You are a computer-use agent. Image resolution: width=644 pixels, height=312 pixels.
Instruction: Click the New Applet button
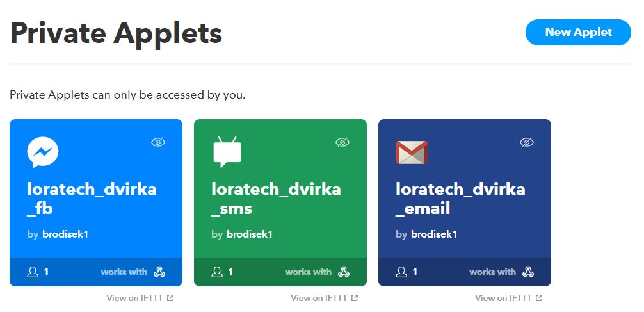pos(578,32)
